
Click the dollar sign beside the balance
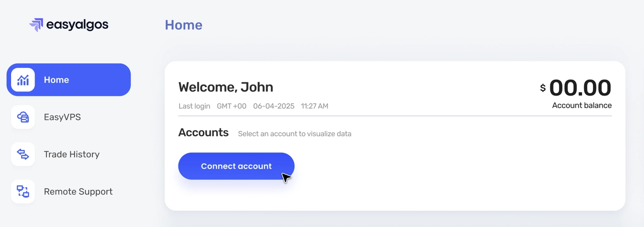click(543, 88)
